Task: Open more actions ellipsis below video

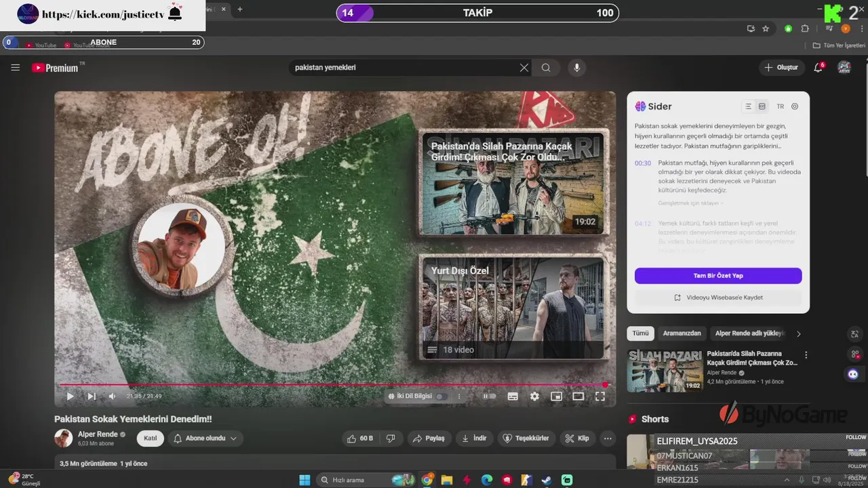Action: (x=608, y=439)
